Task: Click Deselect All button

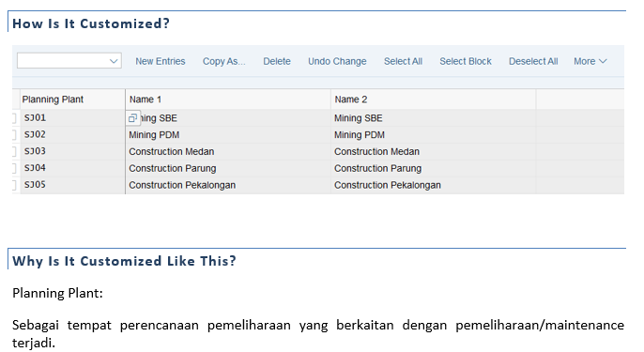Action: (533, 61)
